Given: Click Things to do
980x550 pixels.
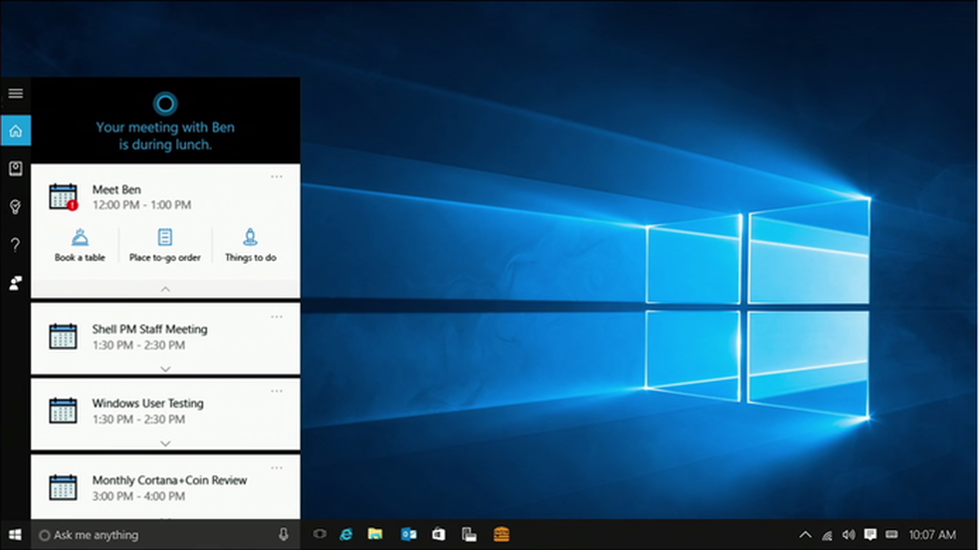Looking at the screenshot, I should [251, 246].
